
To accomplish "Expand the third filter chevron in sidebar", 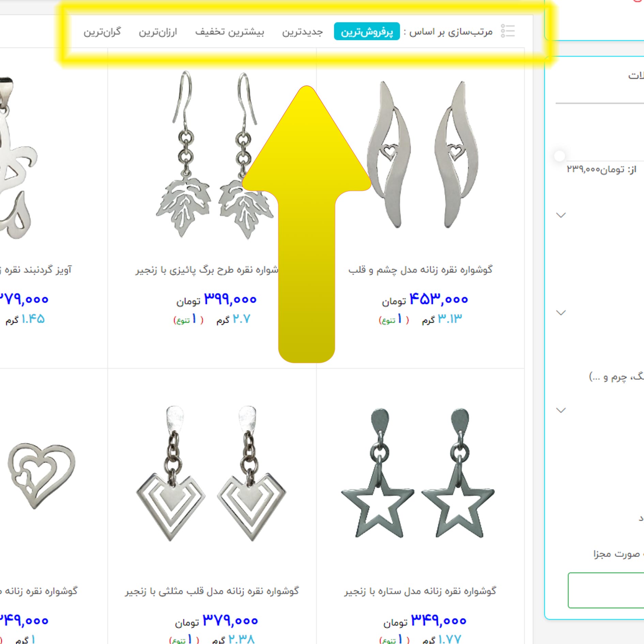I will tap(561, 410).
